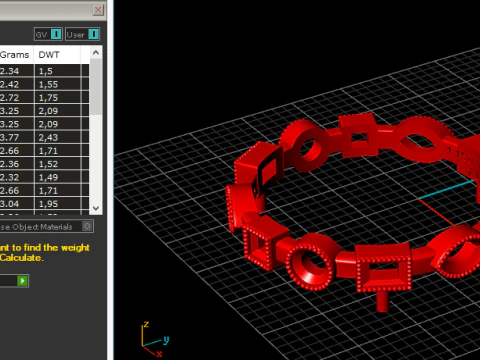Select the DWT 1,49 cell

click(57, 177)
